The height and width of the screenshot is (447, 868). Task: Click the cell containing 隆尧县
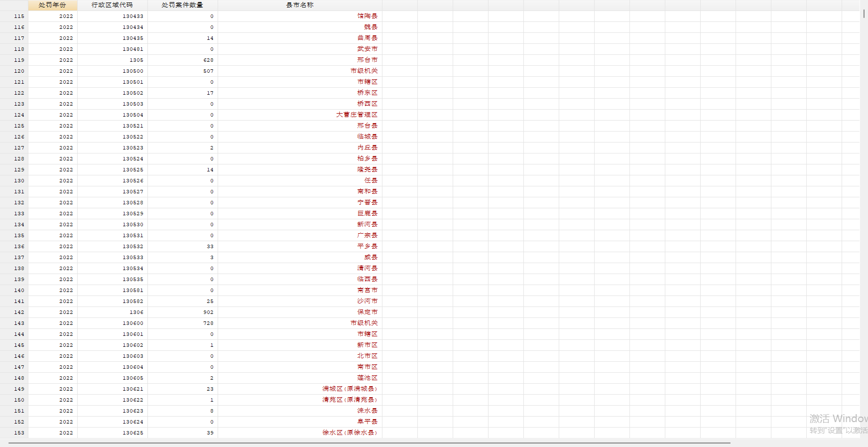point(300,170)
